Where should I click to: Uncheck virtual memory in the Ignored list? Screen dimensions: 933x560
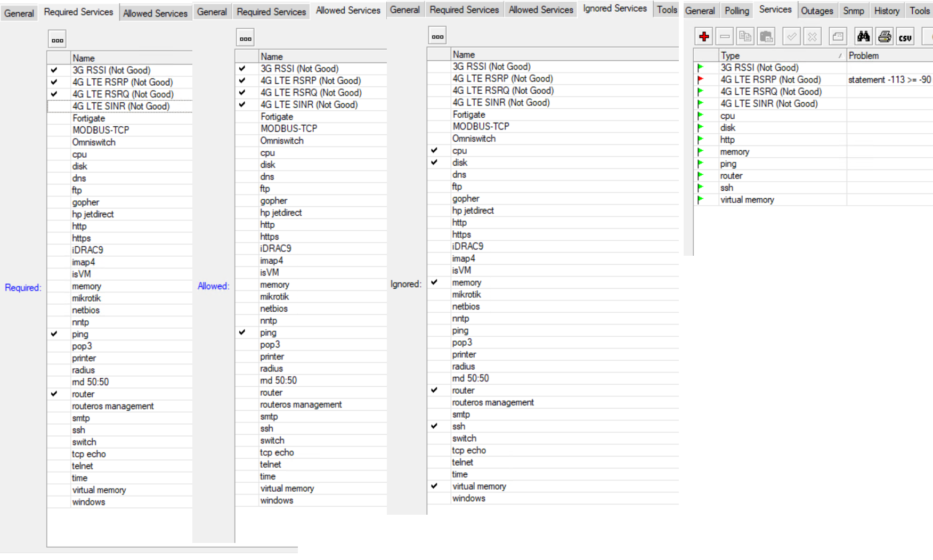[x=435, y=486]
